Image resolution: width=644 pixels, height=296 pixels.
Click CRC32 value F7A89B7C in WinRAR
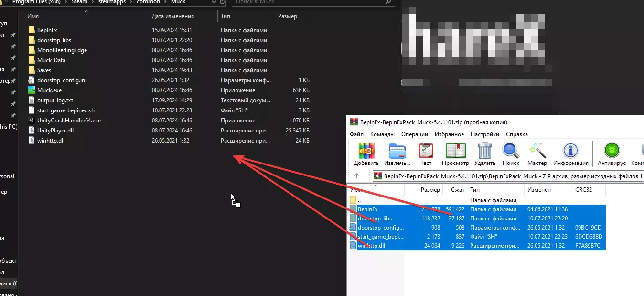pyautogui.click(x=589, y=246)
